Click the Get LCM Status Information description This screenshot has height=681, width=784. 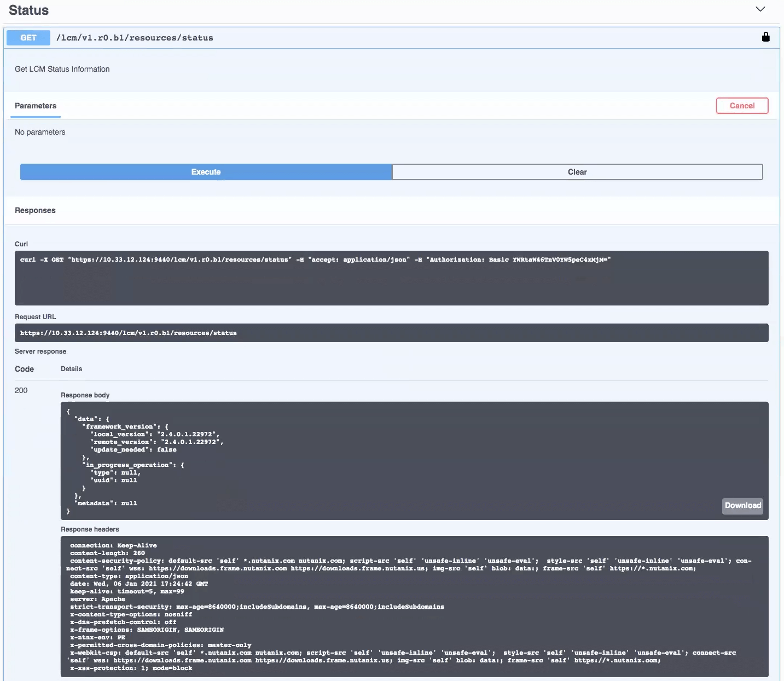(x=62, y=69)
